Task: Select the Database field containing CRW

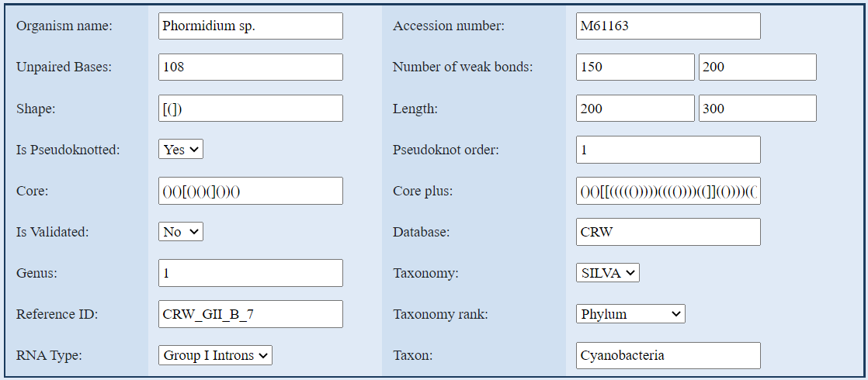Action: point(668,232)
